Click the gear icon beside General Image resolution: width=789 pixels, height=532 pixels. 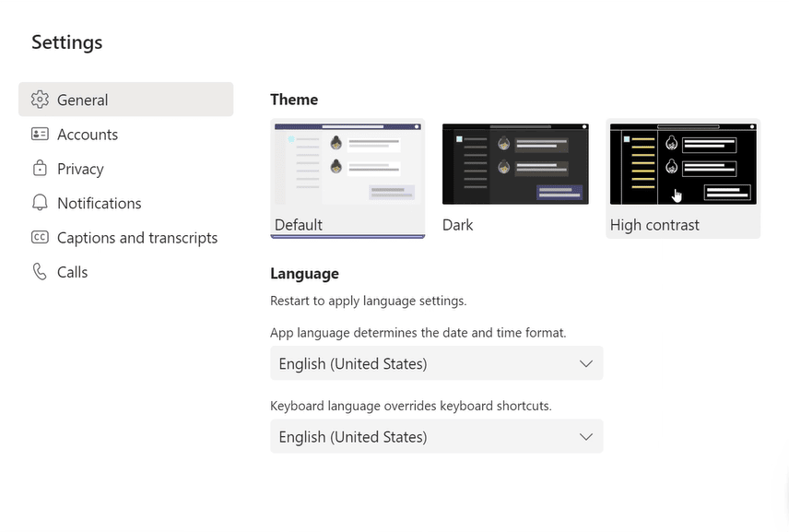[x=40, y=100]
